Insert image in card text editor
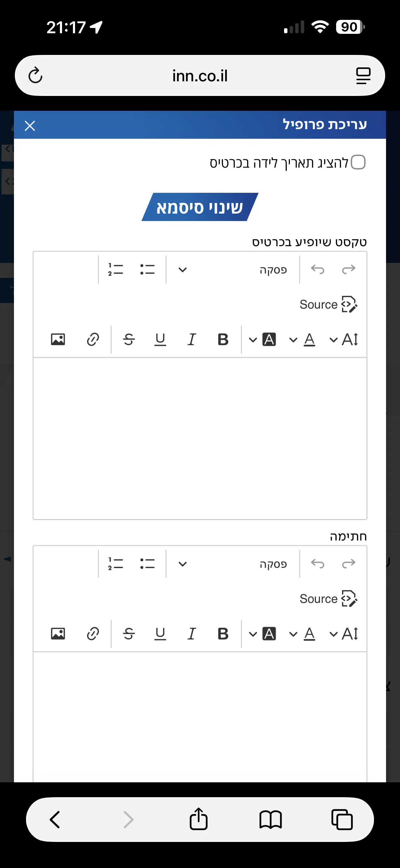Screen dimensions: 400x868 click(58, 339)
